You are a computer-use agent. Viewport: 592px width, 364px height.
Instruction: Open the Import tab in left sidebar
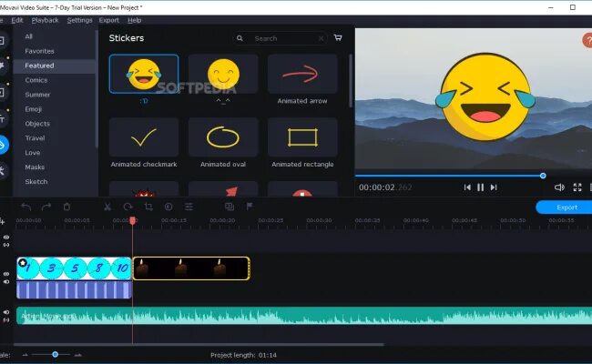[x=2, y=40]
